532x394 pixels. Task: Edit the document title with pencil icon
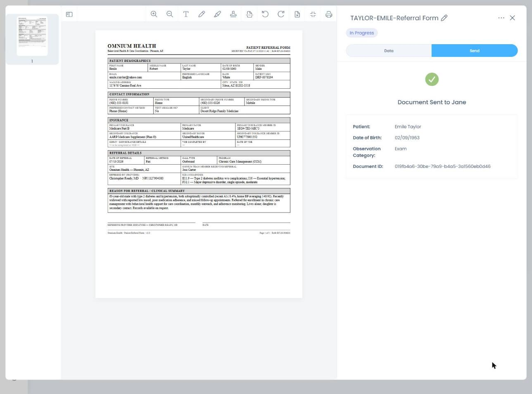pos(444,18)
